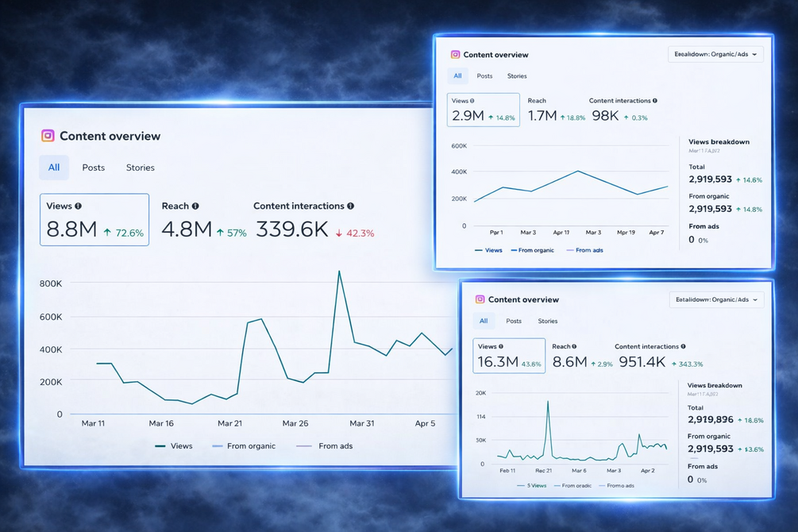Select the 1.7M Reach metric in the top-right panel
The image size is (798, 532).
(556, 110)
